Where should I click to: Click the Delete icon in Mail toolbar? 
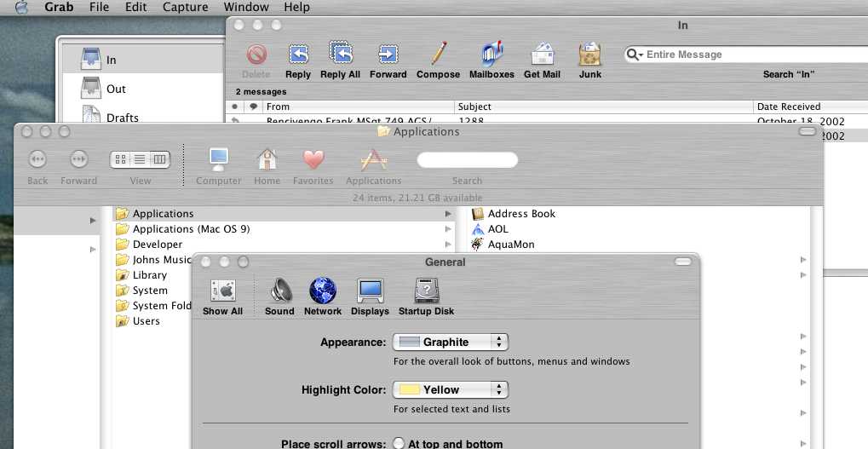tap(256, 55)
